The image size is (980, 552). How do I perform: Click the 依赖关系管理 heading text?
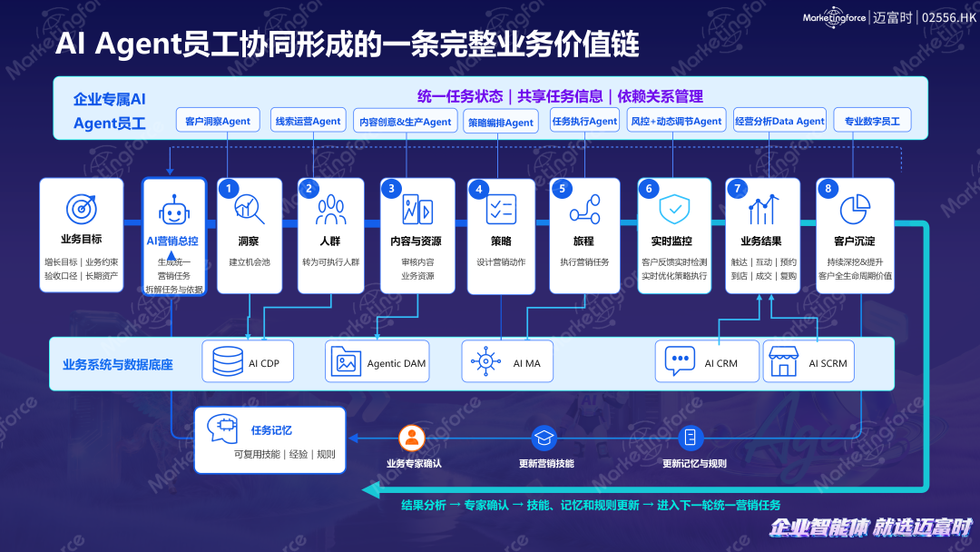(660, 96)
